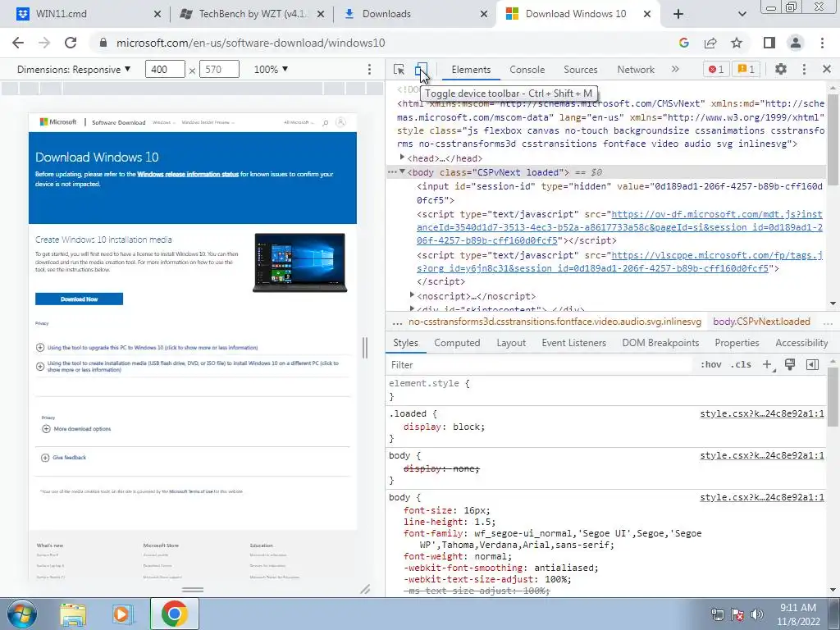Open the Layout tab
This screenshot has height=630, width=840.
coord(511,343)
